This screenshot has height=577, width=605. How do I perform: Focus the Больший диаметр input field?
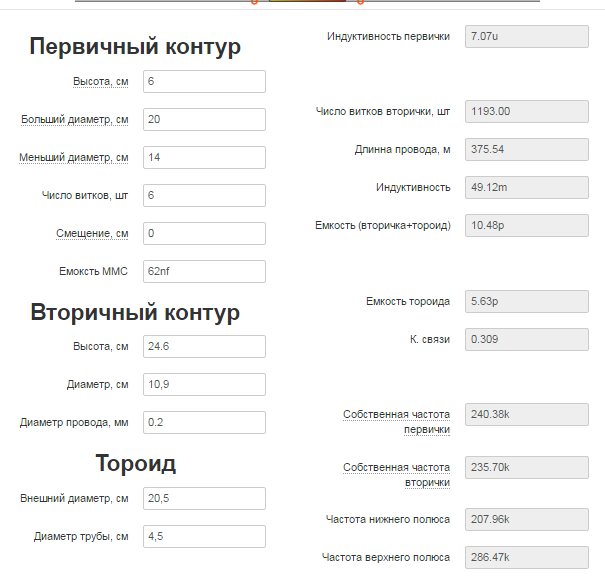point(204,119)
